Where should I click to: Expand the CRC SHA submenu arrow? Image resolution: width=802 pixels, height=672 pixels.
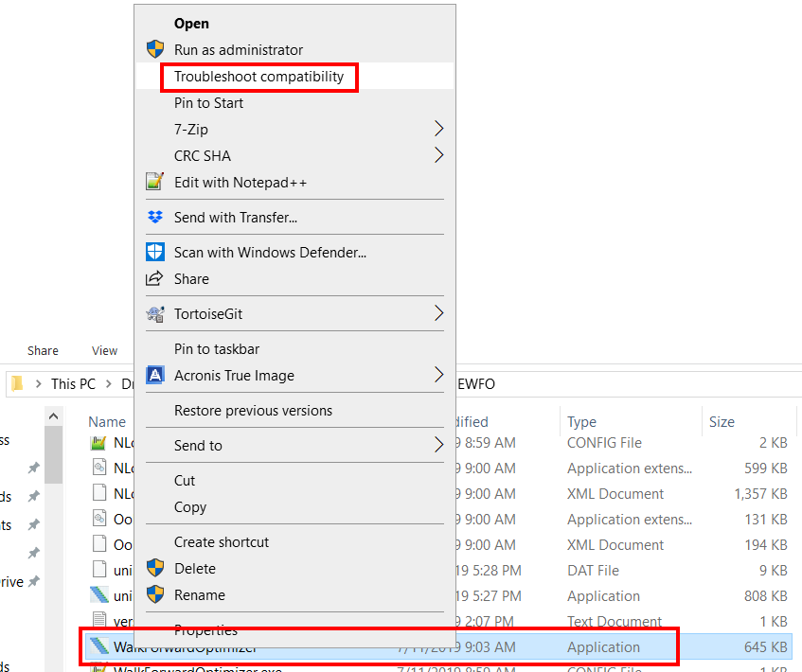tap(438, 155)
